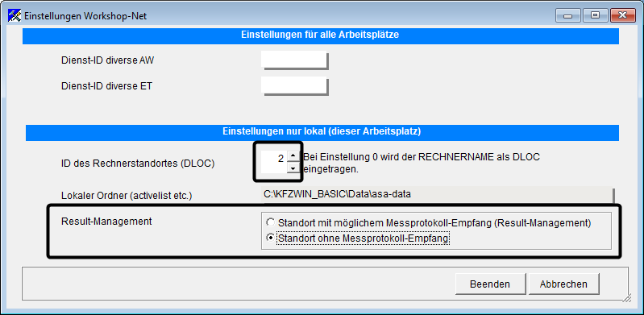Select Standort ohne Messprotokoll-Empfang option
644x315 pixels.
[358, 238]
